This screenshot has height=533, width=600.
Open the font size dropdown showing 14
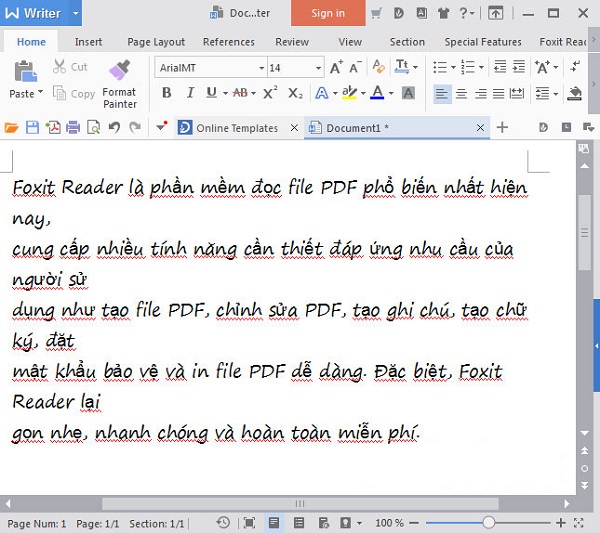(318, 68)
